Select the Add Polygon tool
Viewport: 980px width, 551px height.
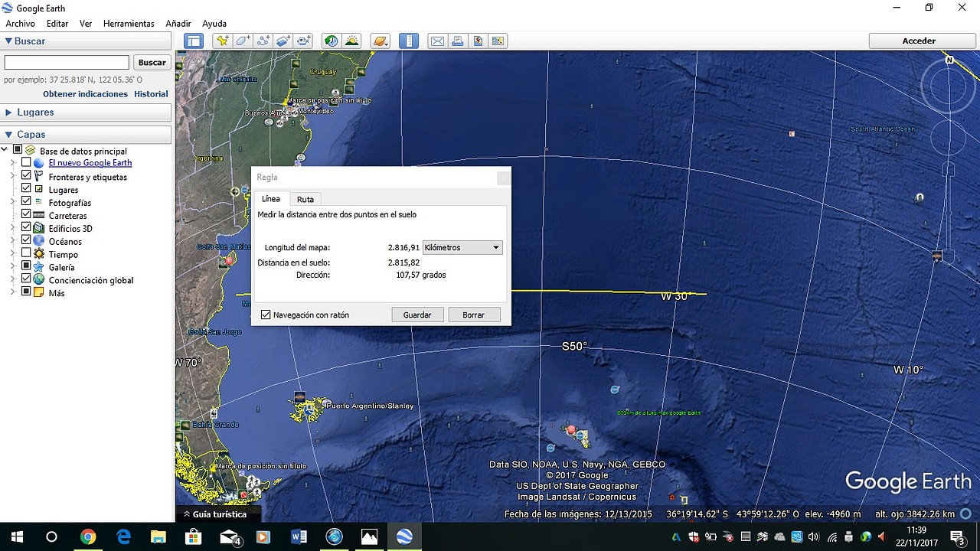pyautogui.click(x=243, y=41)
